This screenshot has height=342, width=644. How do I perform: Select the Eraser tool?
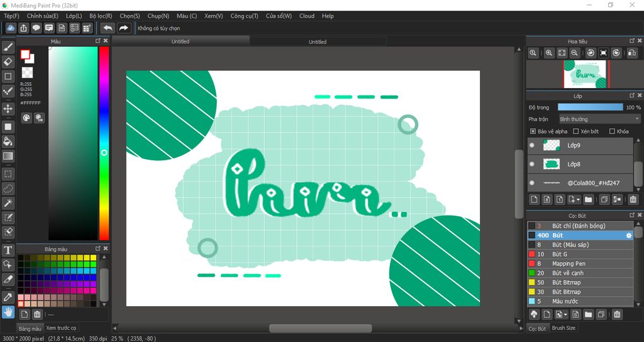[x=8, y=62]
